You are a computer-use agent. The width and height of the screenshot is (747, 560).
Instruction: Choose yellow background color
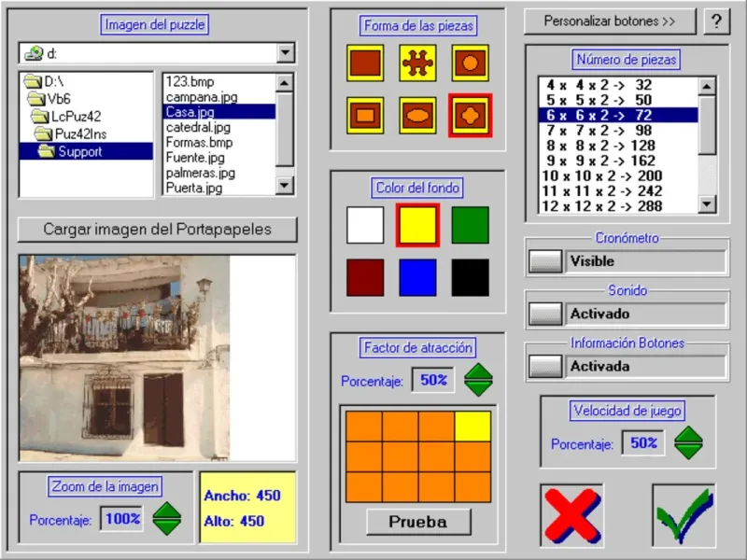pos(417,225)
